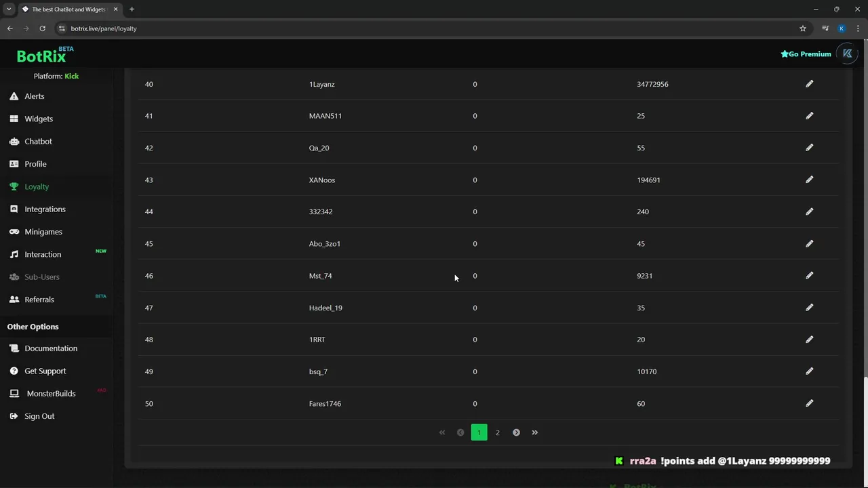This screenshot has width=868, height=488.
Task: Expand the tab search dropdown
Action: pyautogui.click(x=9, y=9)
